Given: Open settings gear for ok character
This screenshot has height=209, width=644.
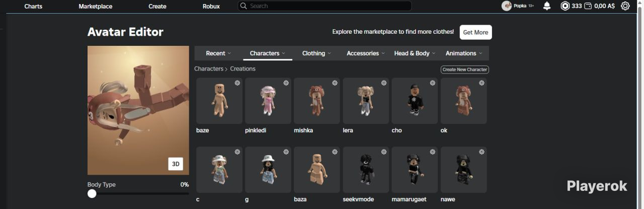Looking at the screenshot, I should click(x=481, y=83).
